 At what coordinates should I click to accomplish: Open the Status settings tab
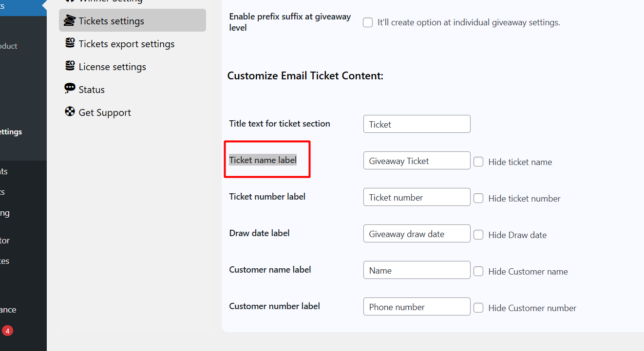[92, 90]
